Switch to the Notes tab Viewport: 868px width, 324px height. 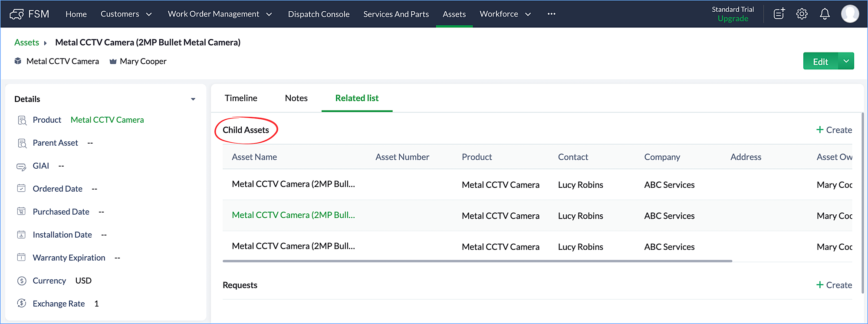tap(296, 98)
